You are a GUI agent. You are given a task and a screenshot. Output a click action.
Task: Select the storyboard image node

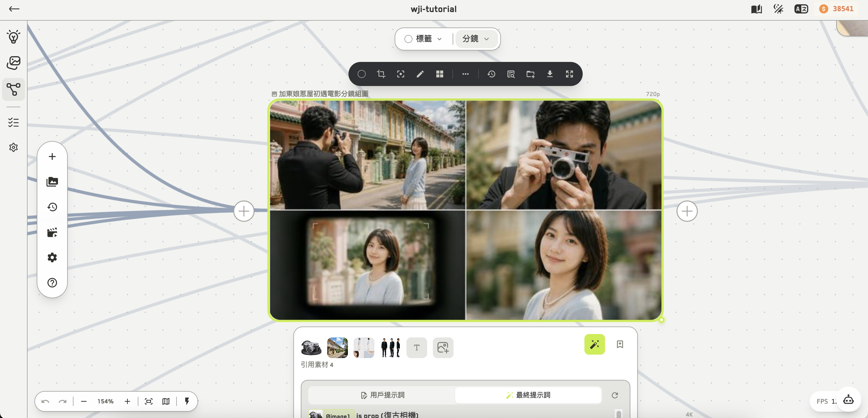click(466, 210)
